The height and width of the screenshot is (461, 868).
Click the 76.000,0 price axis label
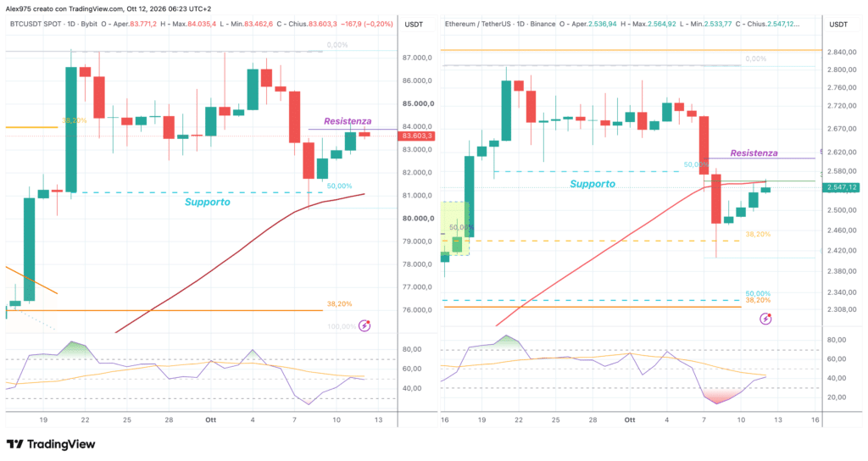(x=417, y=310)
